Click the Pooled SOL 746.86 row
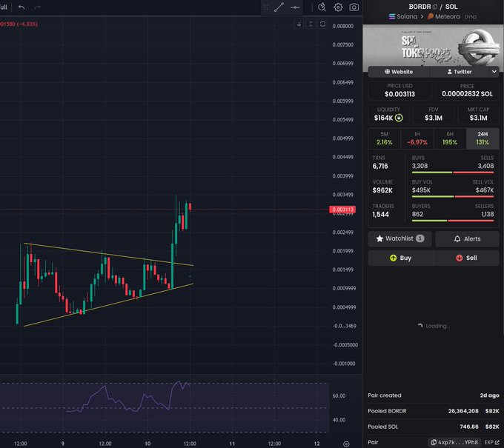This screenshot has height=448, width=504. click(434, 427)
